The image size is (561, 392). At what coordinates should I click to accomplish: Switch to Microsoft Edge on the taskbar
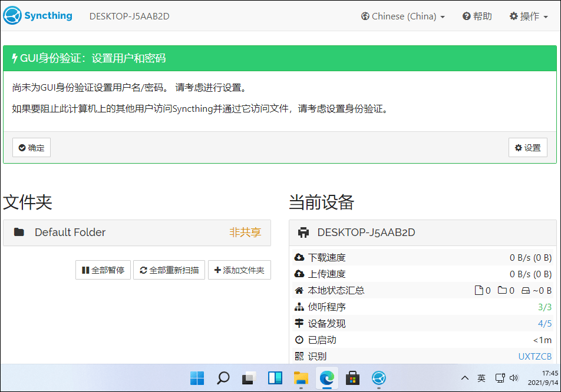(x=326, y=378)
